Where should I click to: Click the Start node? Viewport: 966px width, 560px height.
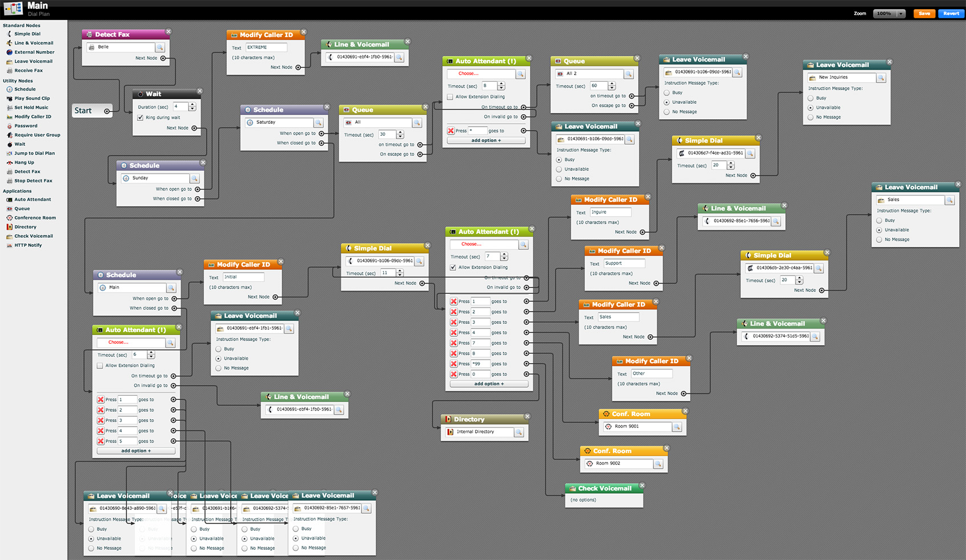(84, 110)
